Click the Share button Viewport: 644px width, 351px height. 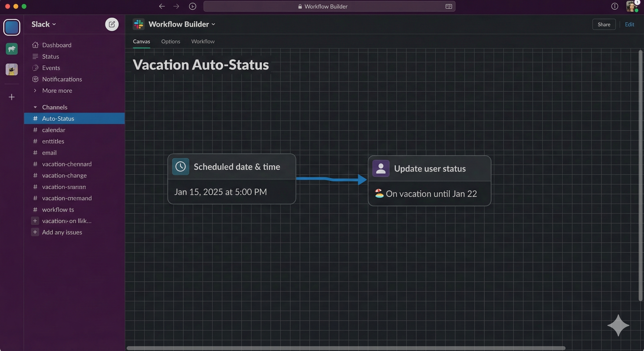coord(604,24)
